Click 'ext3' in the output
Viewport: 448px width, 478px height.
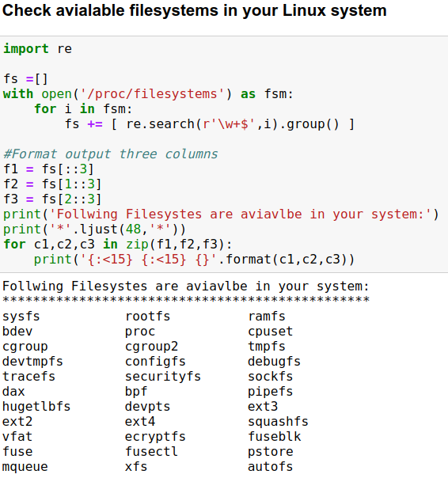[263, 407]
